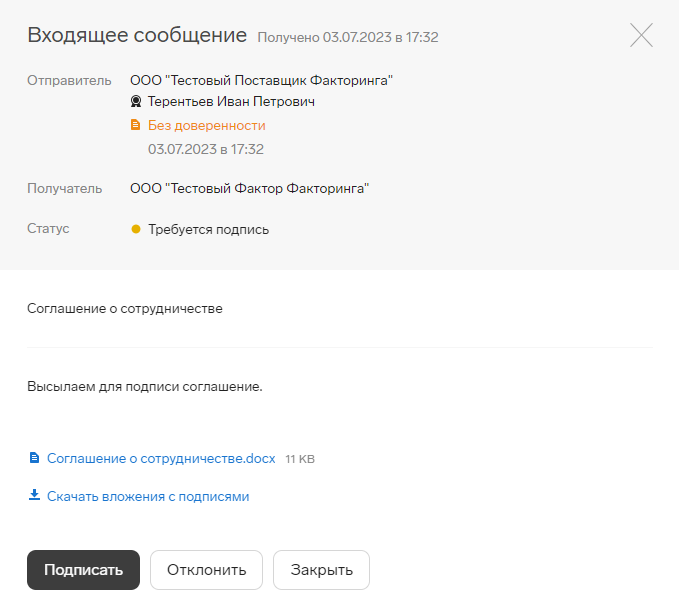Sign the document with Подписать button
This screenshot has height=615, width=679.
[x=84, y=570]
